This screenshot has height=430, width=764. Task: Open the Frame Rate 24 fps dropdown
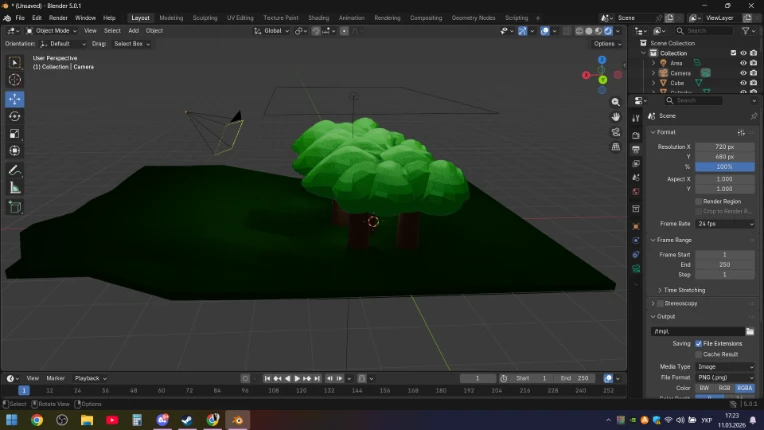coord(725,224)
